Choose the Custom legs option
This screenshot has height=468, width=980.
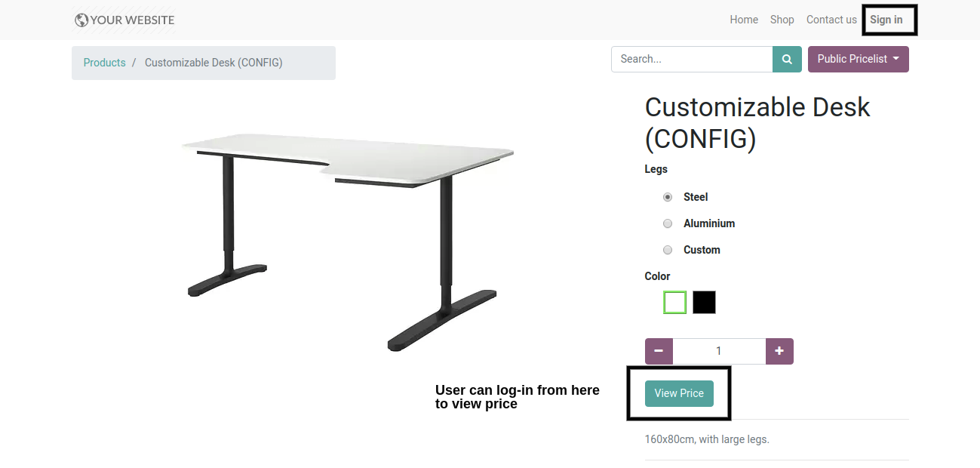pyautogui.click(x=668, y=250)
